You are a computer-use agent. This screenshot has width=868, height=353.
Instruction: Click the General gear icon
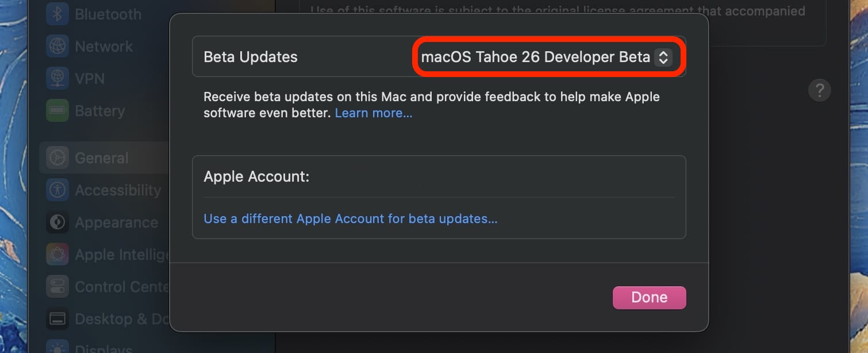pos(57,158)
